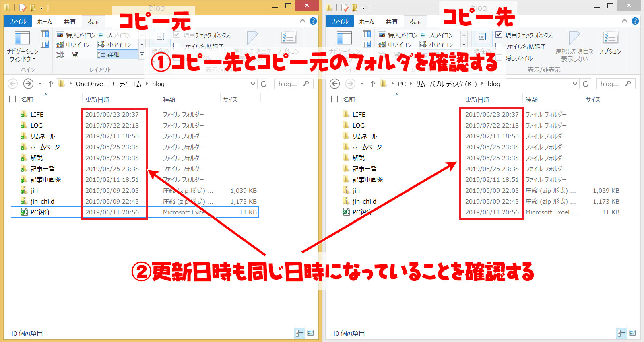Sort by 種類 in right window

point(532,99)
